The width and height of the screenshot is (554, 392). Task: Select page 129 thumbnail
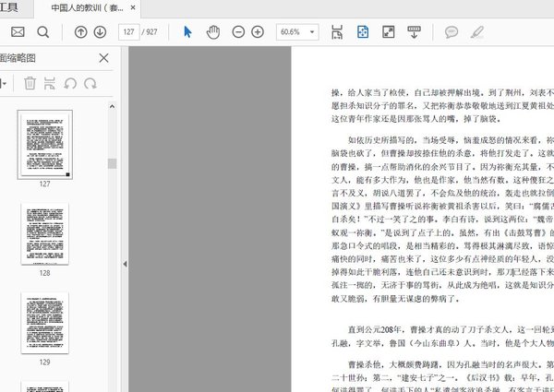pyautogui.click(x=44, y=323)
